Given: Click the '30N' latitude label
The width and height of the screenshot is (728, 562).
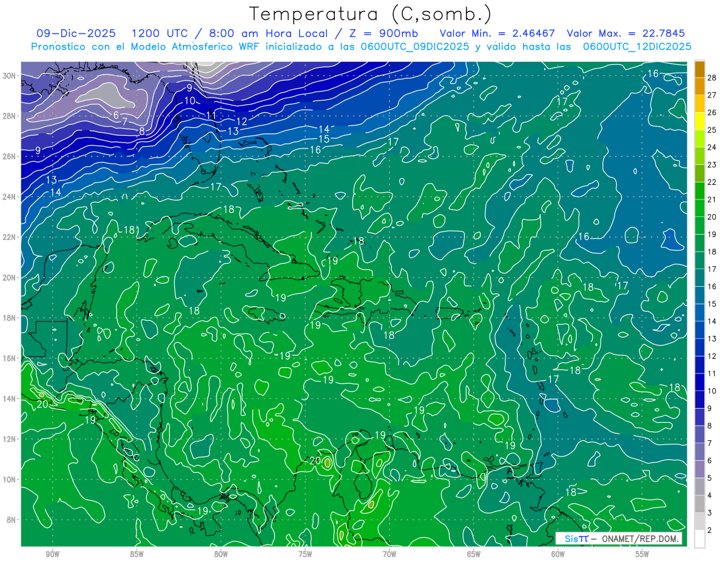Looking at the screenshot, I should click(10, 76).
